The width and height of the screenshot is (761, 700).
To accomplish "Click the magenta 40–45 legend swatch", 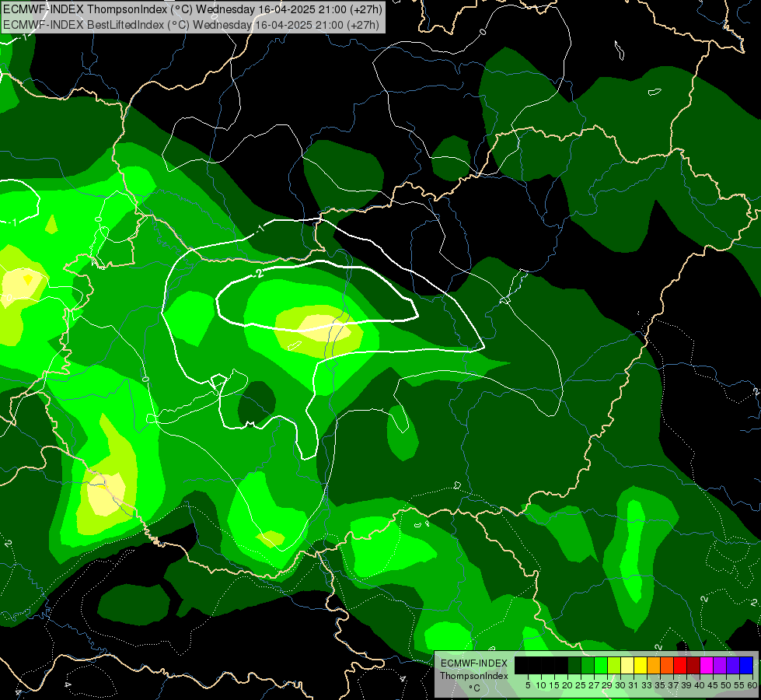I will point(707,665).
